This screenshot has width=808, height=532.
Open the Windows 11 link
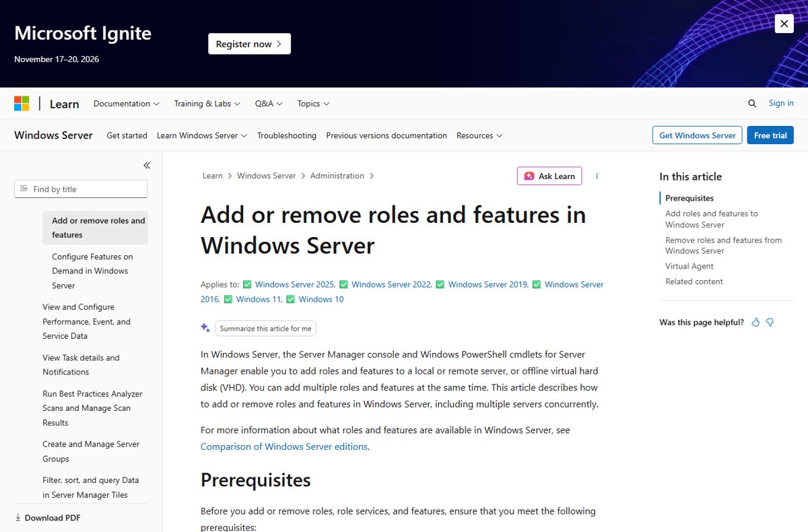258,299
